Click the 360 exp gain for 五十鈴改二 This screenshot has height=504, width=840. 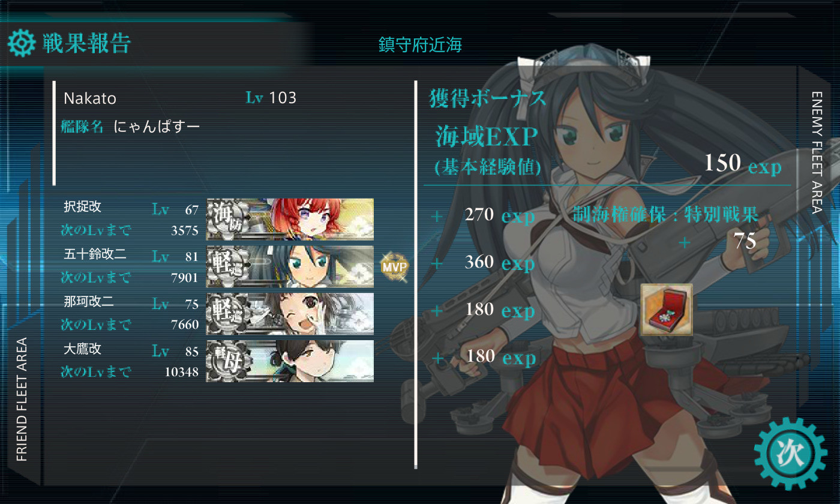point(499,262)
